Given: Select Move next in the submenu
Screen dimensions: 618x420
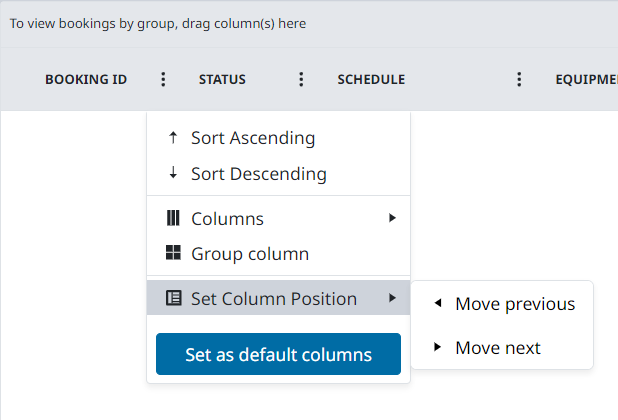Looking at the screenshot, I should [x=497, y=348].
